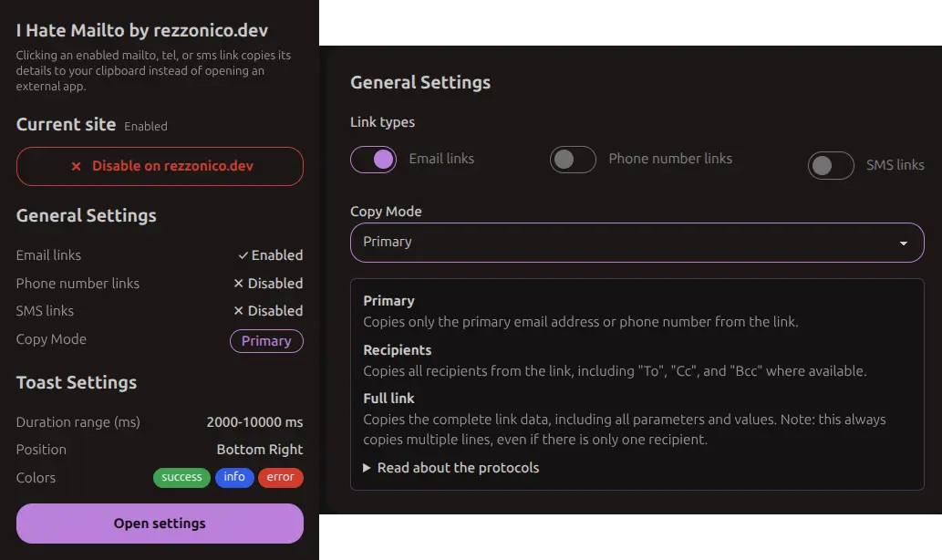Click the I Hate Mailto title
This screenshot has height=560, width=942.
pos(141,31)
